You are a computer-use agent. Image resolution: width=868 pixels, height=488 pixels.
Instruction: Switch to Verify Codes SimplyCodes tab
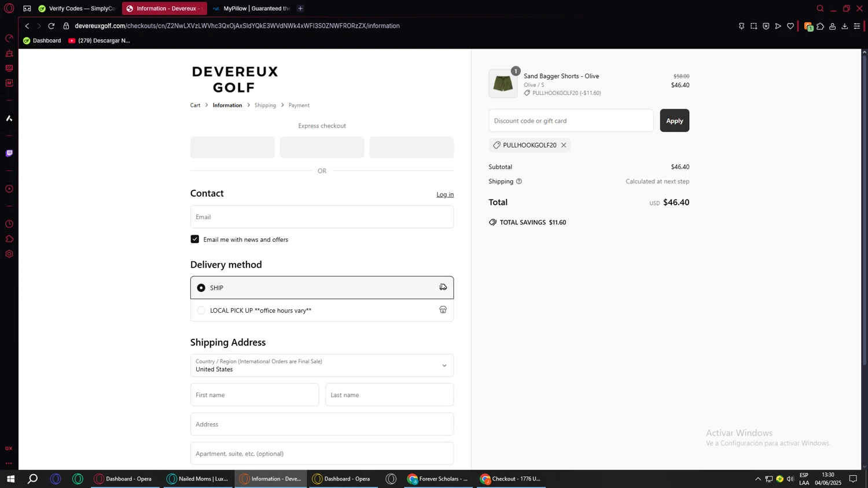pyautogui.click(x=77, y=9)
